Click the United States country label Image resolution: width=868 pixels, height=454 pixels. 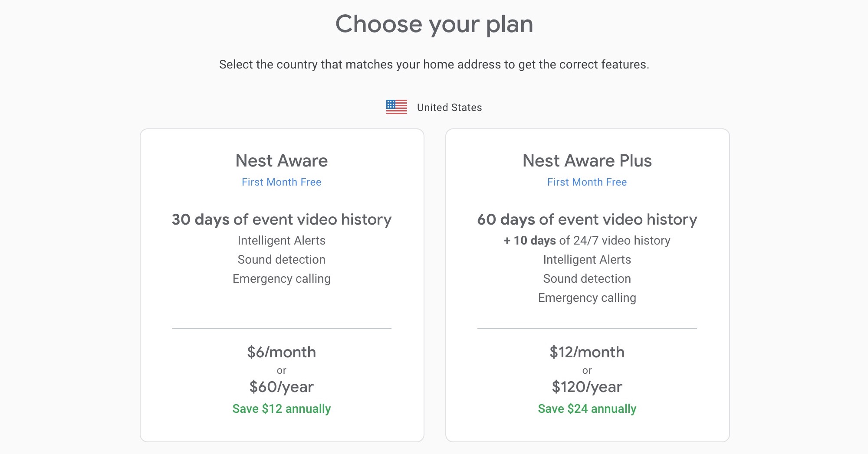click(449, 107)
